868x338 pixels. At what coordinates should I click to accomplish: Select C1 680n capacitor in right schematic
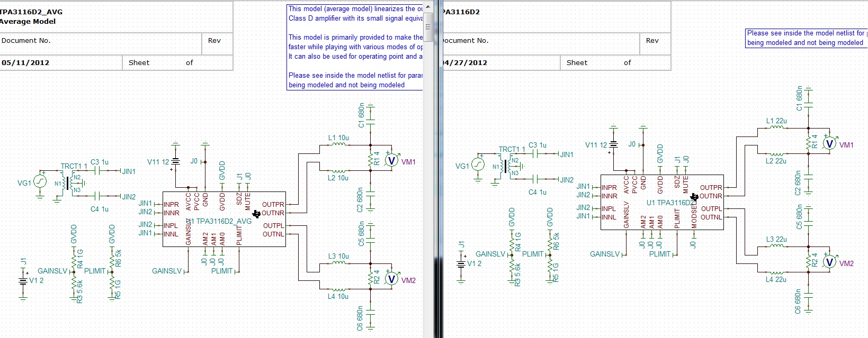click(809, 105)
